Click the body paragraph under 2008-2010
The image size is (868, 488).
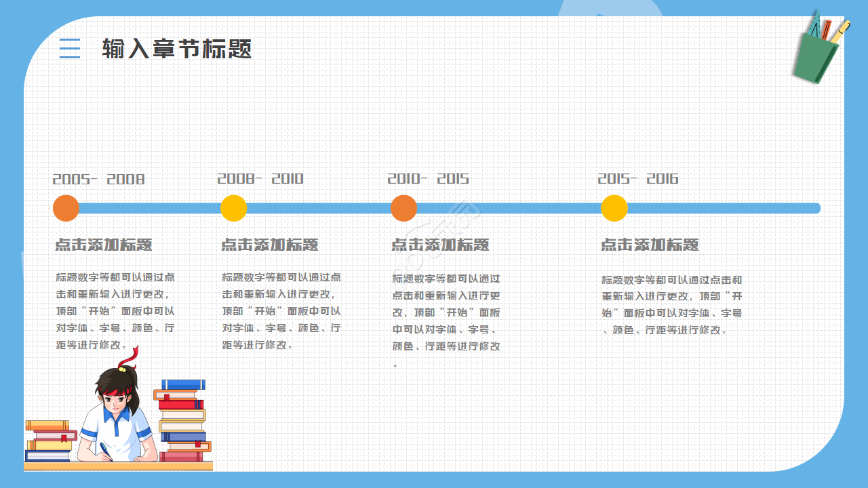point(281,311)
